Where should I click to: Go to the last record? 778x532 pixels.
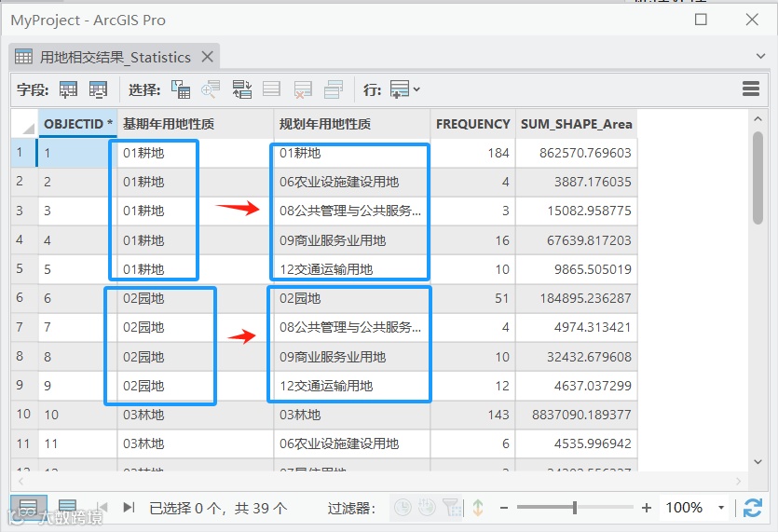pos(129,507)
